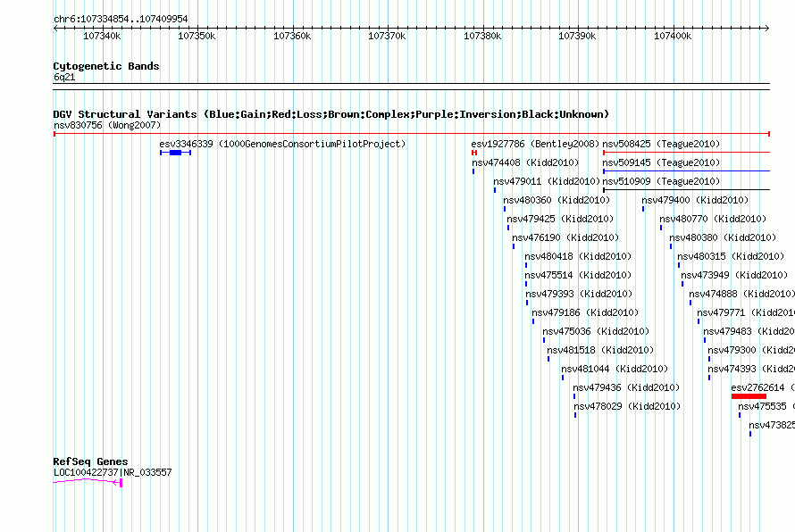Click the 107390k ruler tick label
The width and height of the screenshot is (795, 532).
coord(577,36)
